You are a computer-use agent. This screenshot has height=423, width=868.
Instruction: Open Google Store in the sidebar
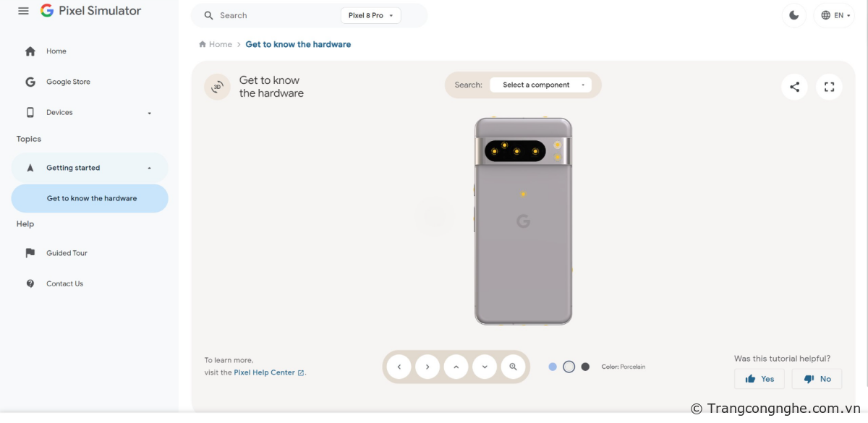click(68, 82)
